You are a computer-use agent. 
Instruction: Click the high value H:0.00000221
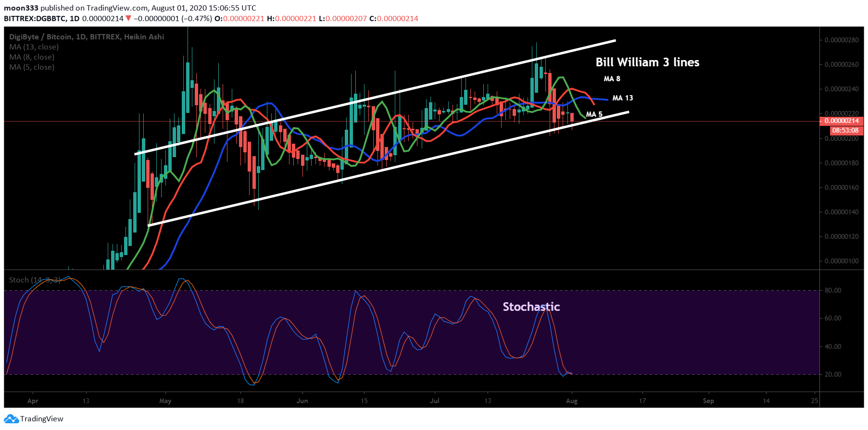(x=292, y=19)
